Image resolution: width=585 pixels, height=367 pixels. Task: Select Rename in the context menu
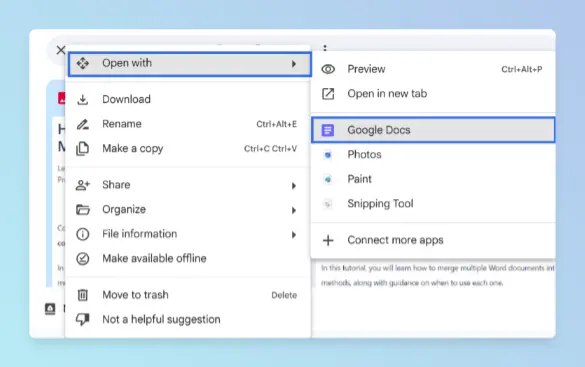[188, 124]
